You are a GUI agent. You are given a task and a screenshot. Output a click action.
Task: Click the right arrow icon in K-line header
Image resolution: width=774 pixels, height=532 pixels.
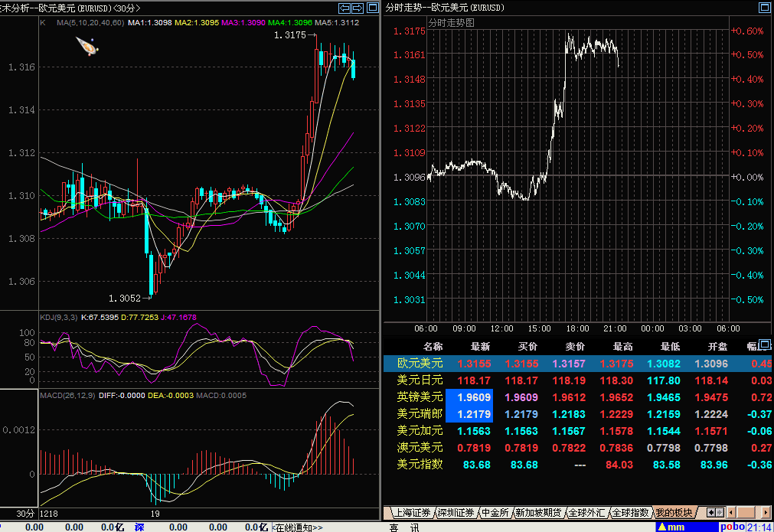358,8
